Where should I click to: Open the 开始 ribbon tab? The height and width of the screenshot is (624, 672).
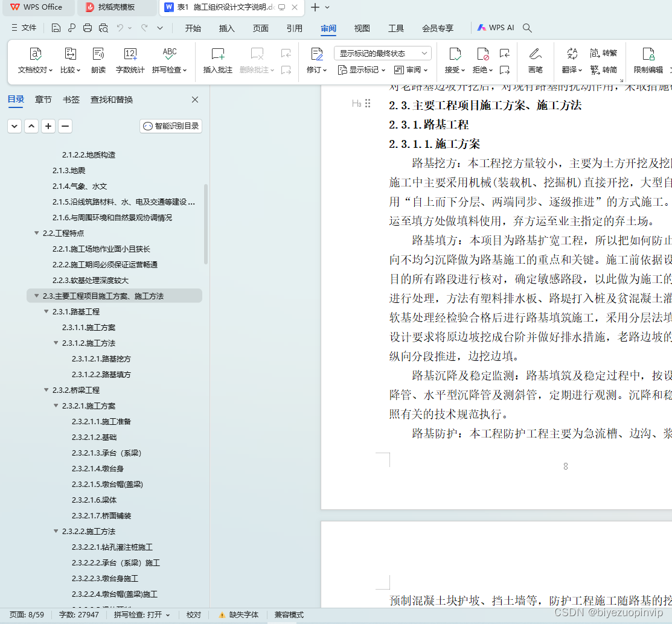[193, 28]
